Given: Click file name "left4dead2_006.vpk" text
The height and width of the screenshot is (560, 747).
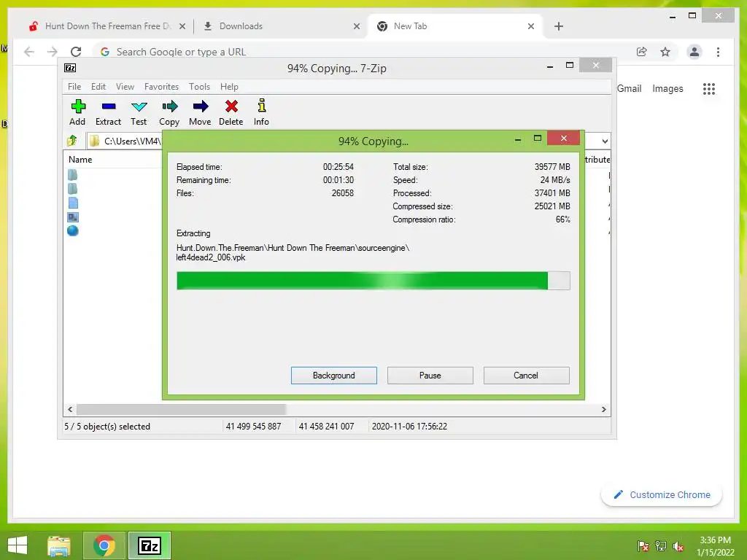Looking at the screenshot, I should (x=211, y=257).
